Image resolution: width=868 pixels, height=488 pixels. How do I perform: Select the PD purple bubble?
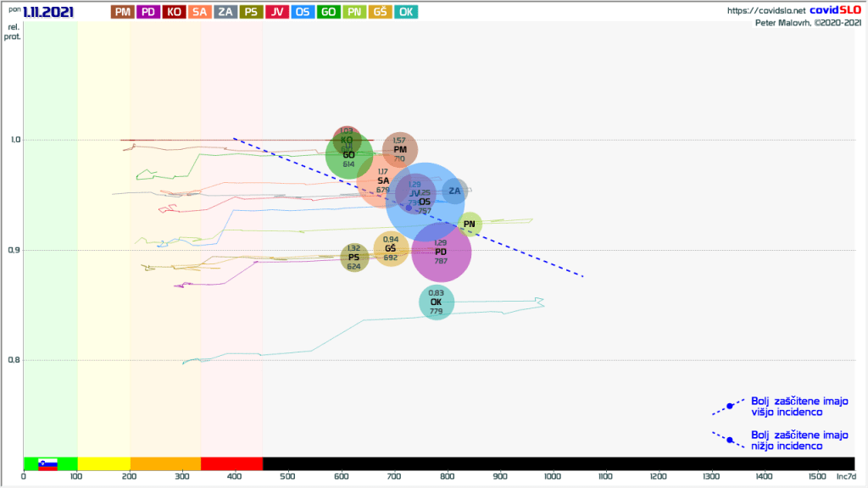click(442, 252)
